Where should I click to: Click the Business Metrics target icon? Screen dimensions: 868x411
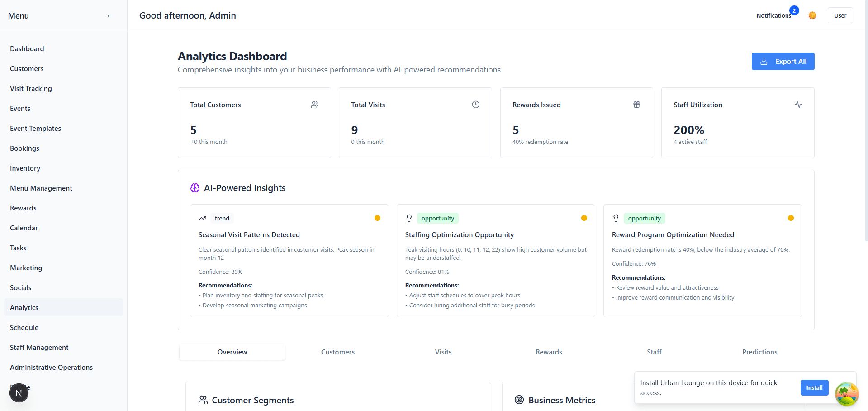519,400
